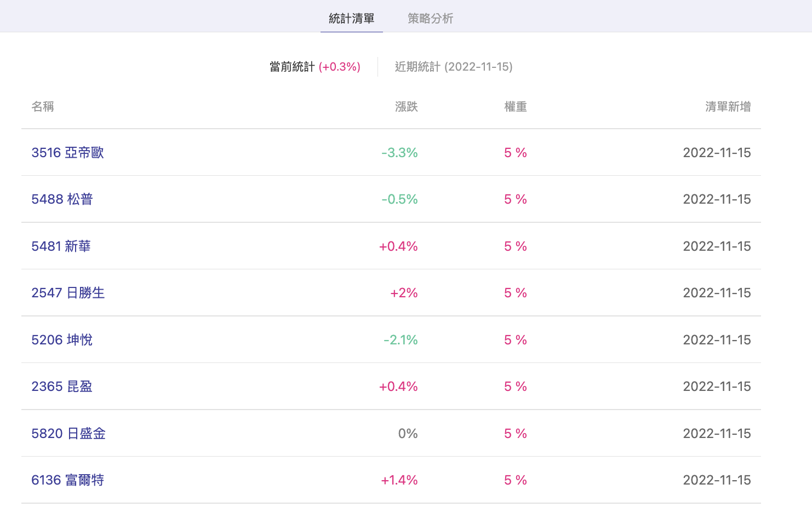The width and height of the screenshot is (812, 507).
Task: Click the 名稱 column header
Action: [x=43, y=107]
